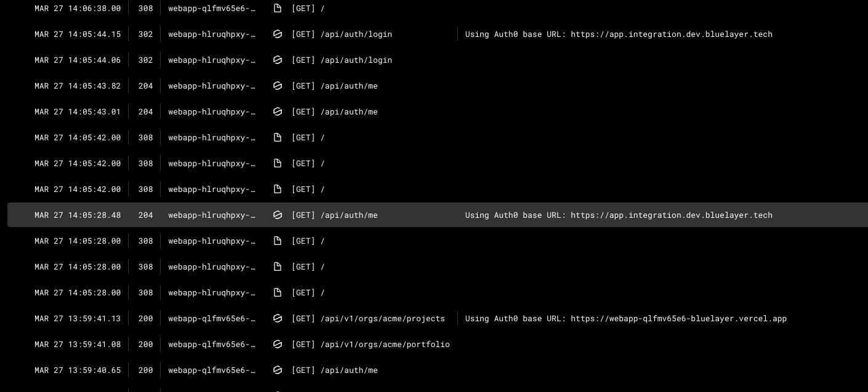Click status code 204 in the 14:05:43.01 row

tap(145, 112)
